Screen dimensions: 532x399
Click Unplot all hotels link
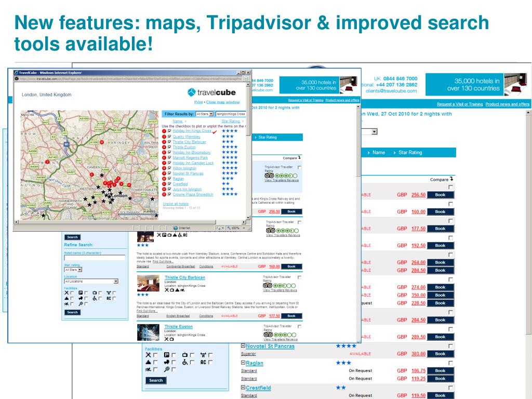(176, 204)
